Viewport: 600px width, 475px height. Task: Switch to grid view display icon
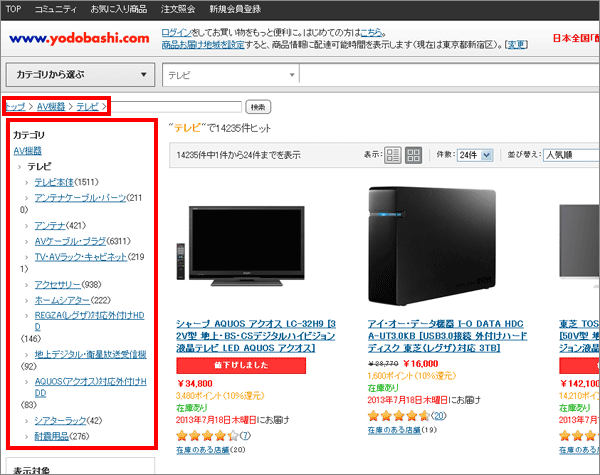point(413,155)
